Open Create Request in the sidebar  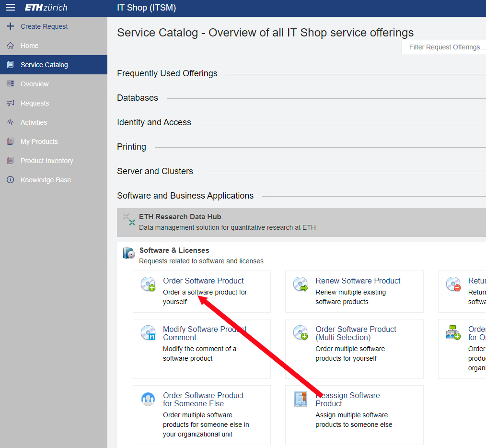pyautogui.click(x=54, y=26)
